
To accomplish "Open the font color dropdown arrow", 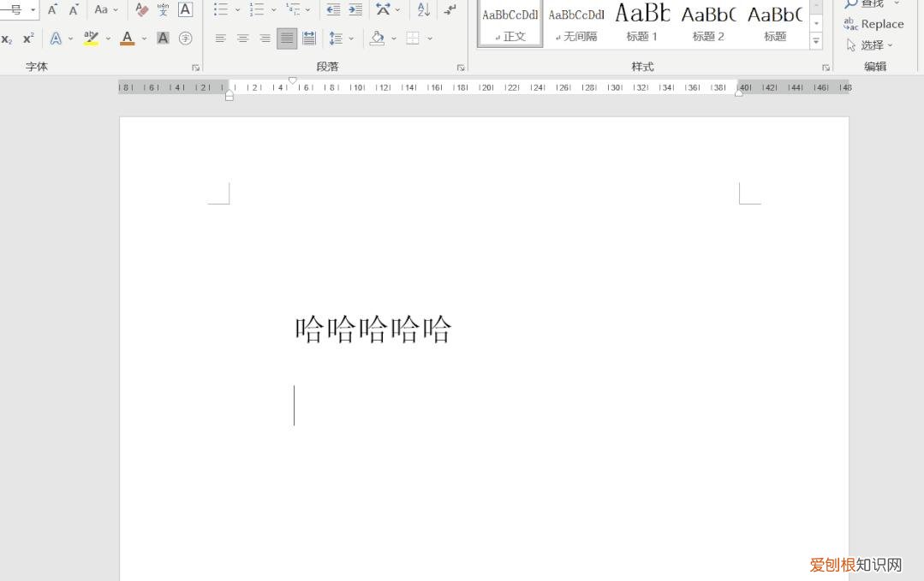I will click(144, 39).
